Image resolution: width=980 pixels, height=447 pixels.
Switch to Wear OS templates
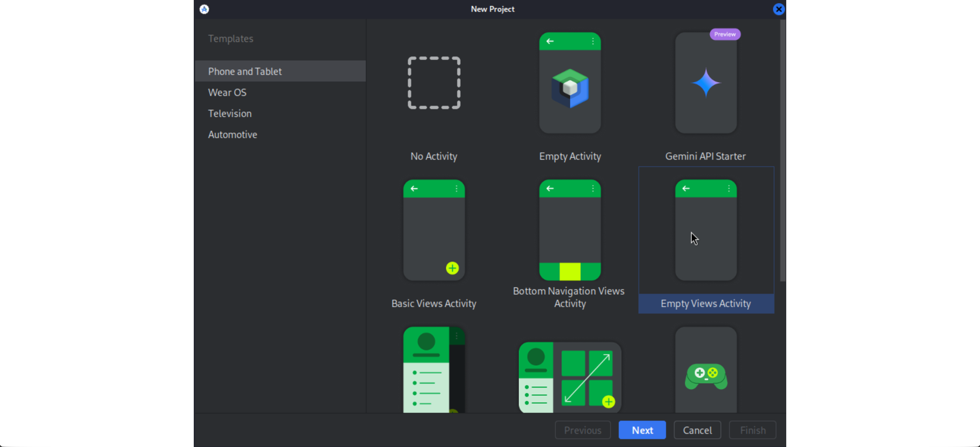(280, 92)
